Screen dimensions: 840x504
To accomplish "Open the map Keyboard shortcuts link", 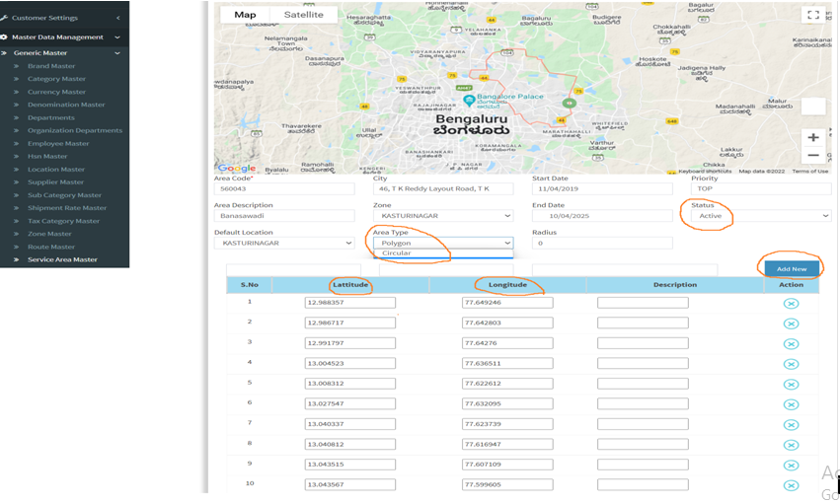I will (x=705, y=172).
